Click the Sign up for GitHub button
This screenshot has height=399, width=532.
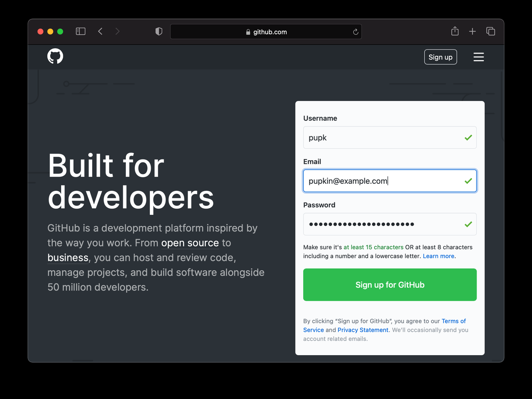pos(390,285)
